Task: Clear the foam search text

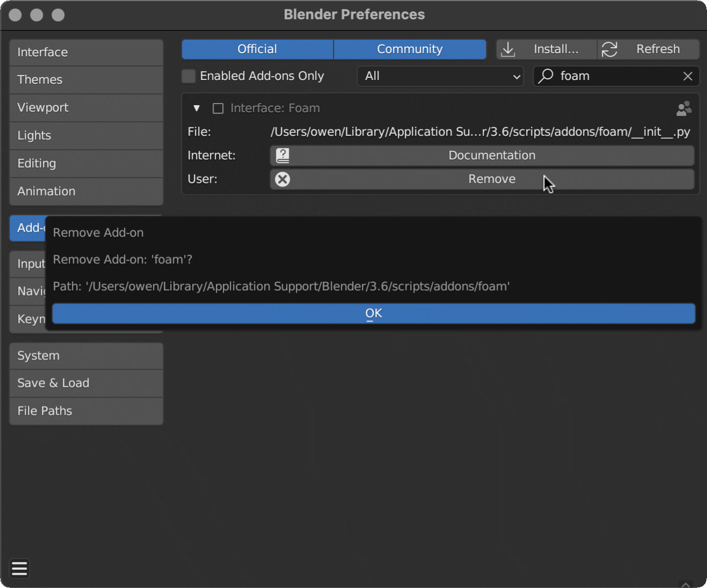Action: (x=688, y=76)
